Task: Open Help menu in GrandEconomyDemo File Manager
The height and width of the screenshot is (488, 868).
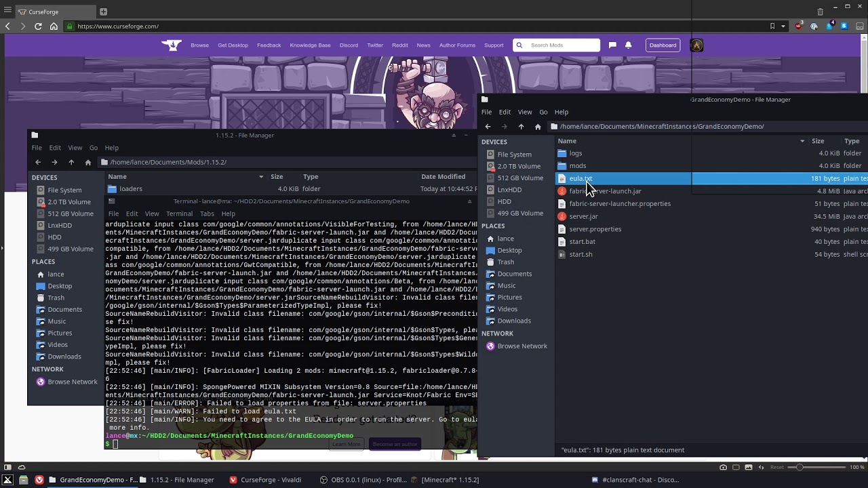Action: click(561, 112)
